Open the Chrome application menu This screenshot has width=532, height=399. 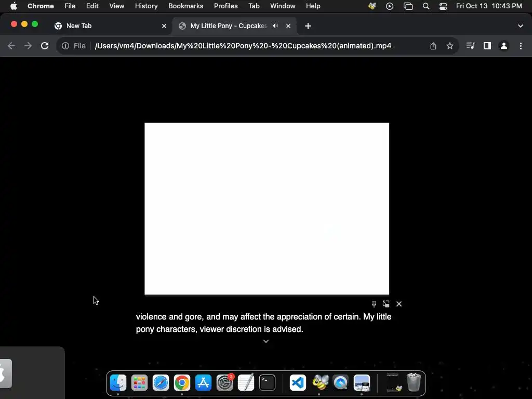pyautogui.click(x=41, y=6)
